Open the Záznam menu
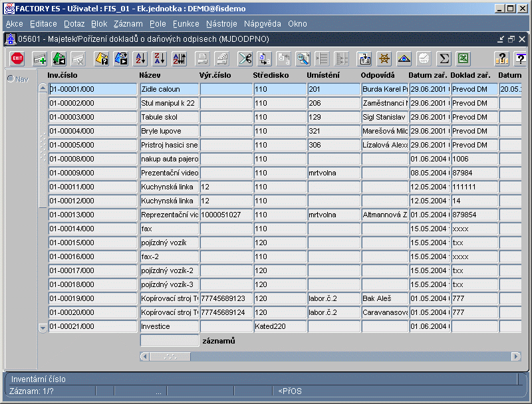The width and height of the screenshot is (532, 404). click(x=128, y=24)
